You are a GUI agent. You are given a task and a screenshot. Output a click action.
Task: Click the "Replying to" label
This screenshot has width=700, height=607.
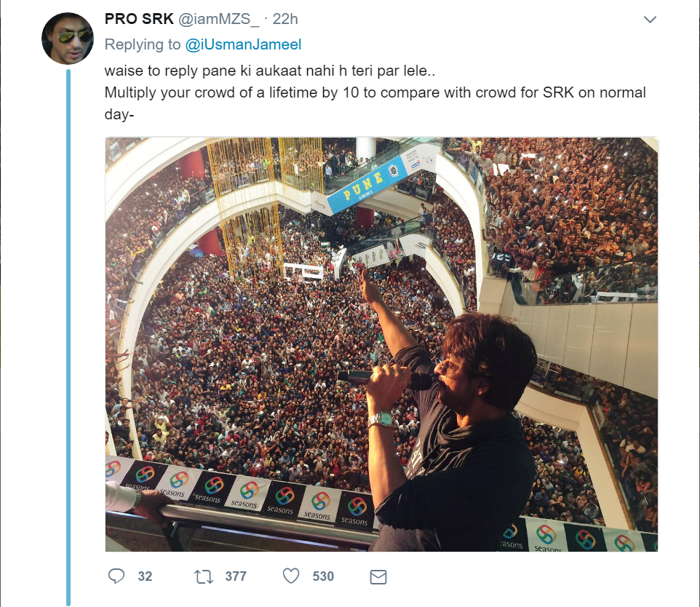(143, 44)
